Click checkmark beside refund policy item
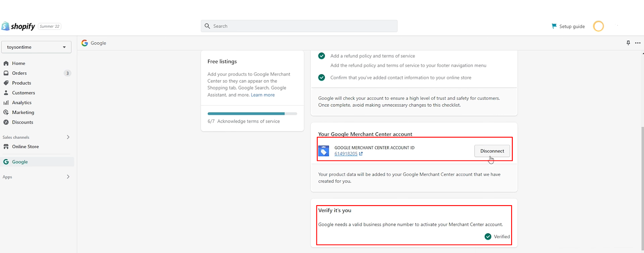Image resolution: width=644 pixels, height=253 pixels. 322,56
